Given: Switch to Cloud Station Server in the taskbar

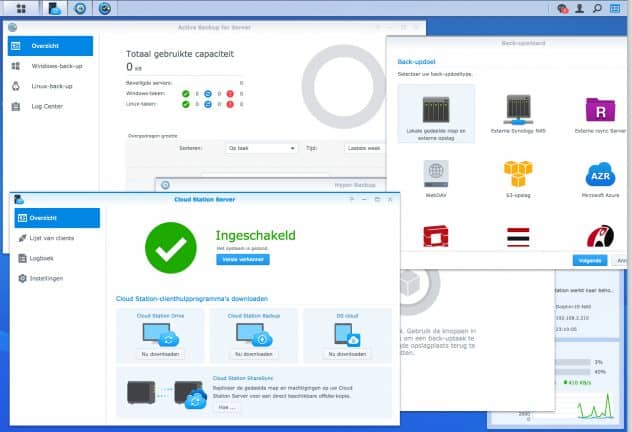Looking at the screenshot, I should click(54, 8).
